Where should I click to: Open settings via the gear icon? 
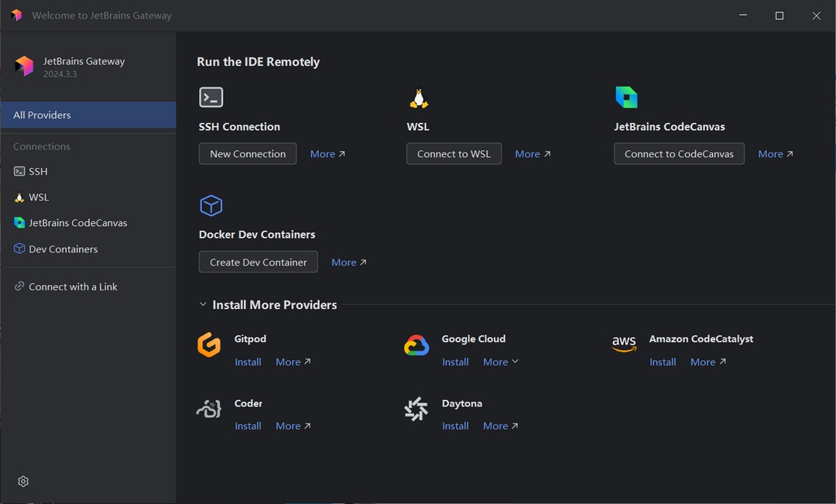[x=22, y=481]
